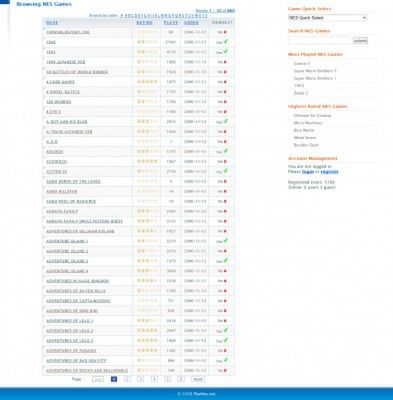Open 720 Degrees game link

click(x=58, y=102)
